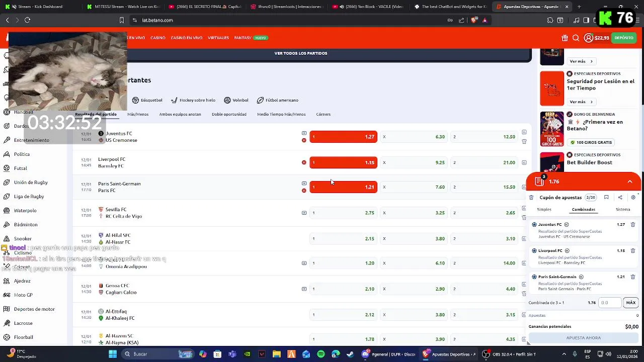
Task: Open the user account icon
Action: (588, 38)
